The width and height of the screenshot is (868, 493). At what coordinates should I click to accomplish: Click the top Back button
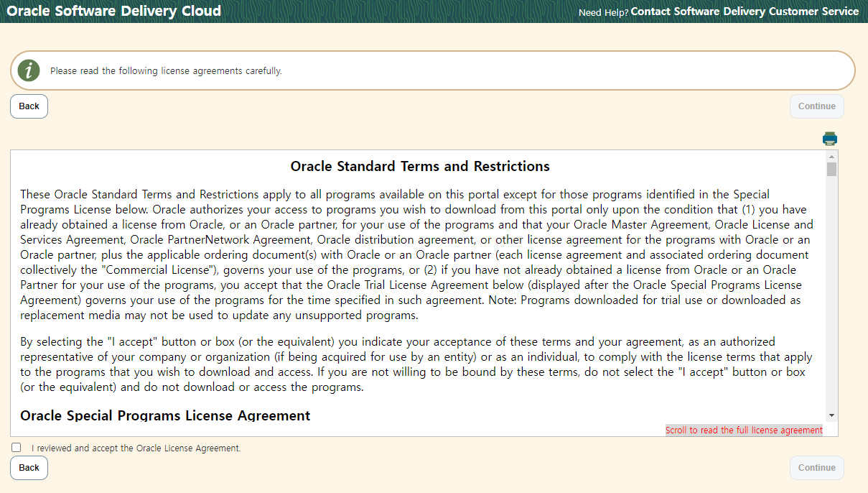coord(29,106)
